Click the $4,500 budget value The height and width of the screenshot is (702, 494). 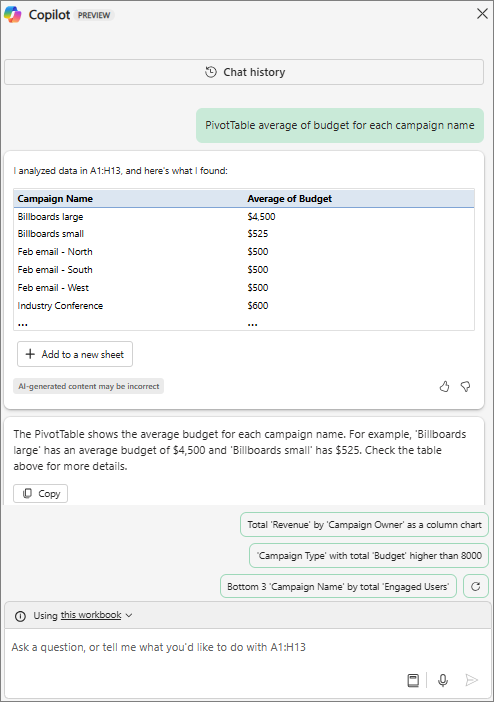tap(261, 217)
